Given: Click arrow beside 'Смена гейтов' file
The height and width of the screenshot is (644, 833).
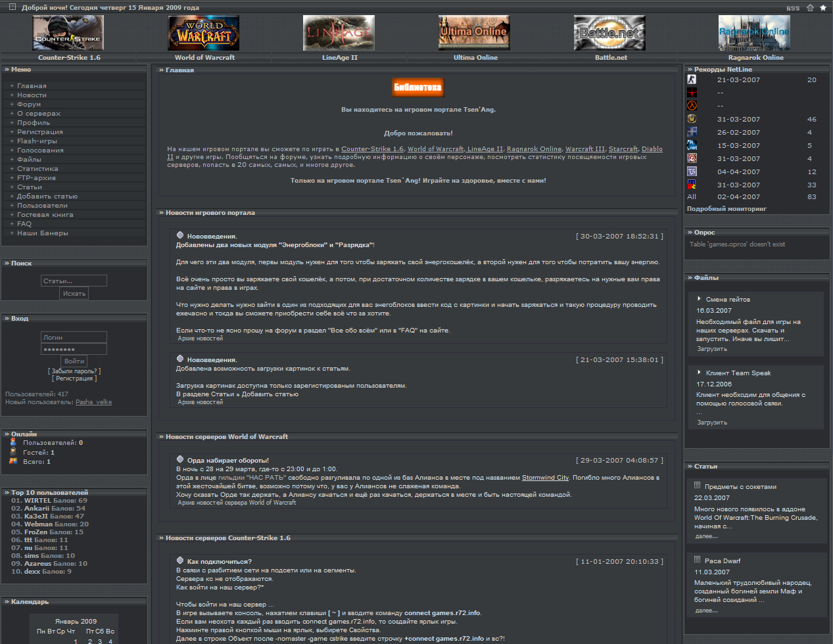Looking at the screenshot, I should [x=699, y=299].
